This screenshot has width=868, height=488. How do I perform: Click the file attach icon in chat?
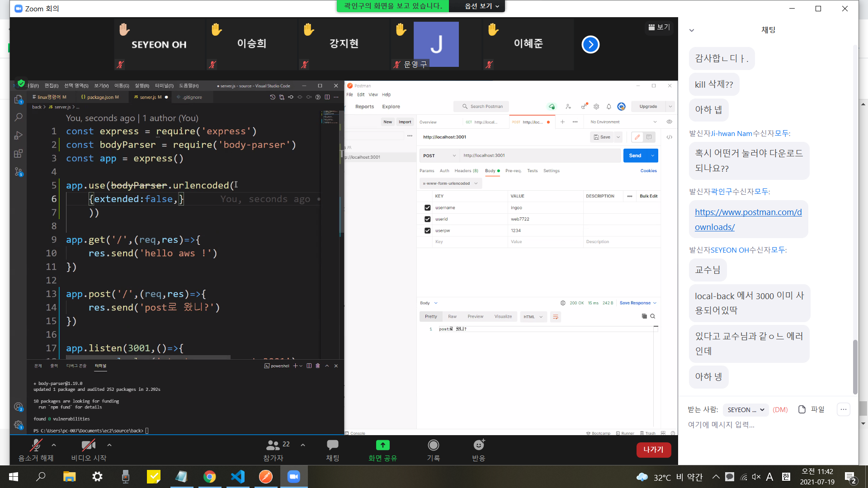(802, 409)
